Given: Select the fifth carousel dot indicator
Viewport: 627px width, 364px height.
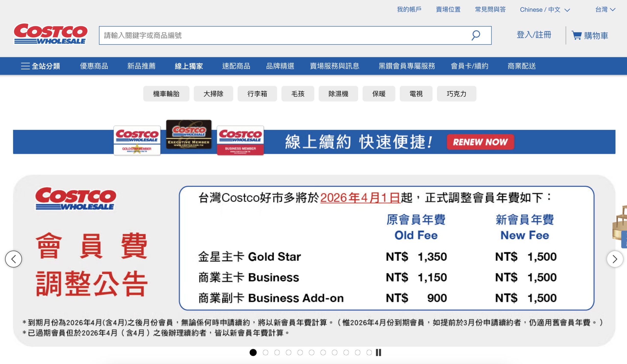Looking at the screenshot, I should point(300,352).
